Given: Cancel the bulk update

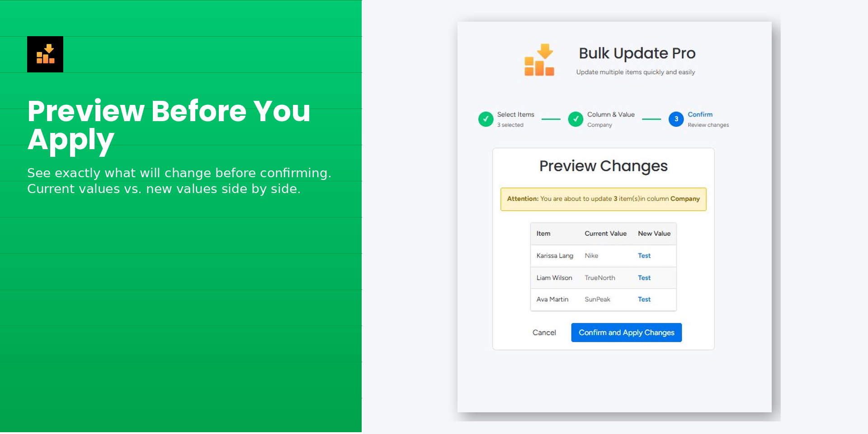Looking at the screenshot, I should pos(544,333).
